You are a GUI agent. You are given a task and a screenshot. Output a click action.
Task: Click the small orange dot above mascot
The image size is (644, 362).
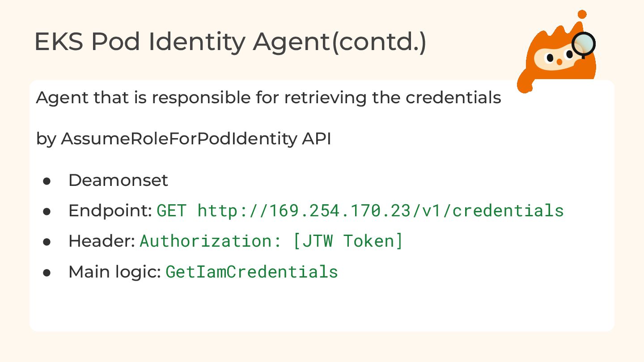coord(581,14)
